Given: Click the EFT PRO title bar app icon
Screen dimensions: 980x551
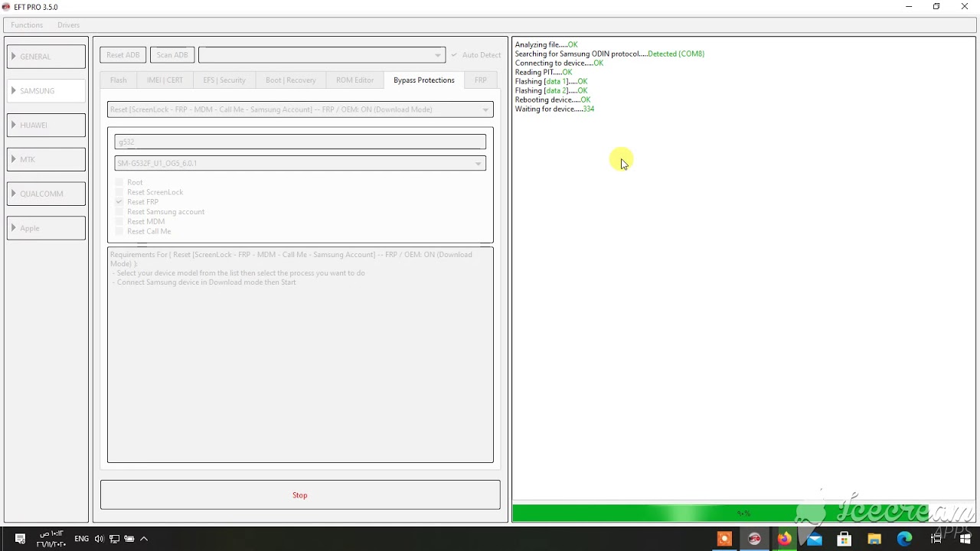Looking at the screenshot, I should click(x=7, y=7).
